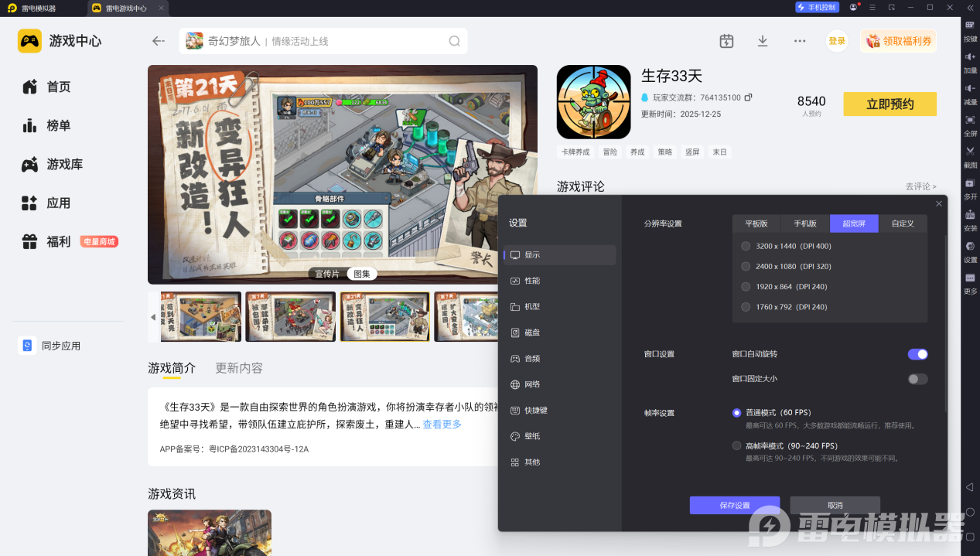Open 游戏库 in the sidebar
980x556 pixels.
tap(53, 164)
